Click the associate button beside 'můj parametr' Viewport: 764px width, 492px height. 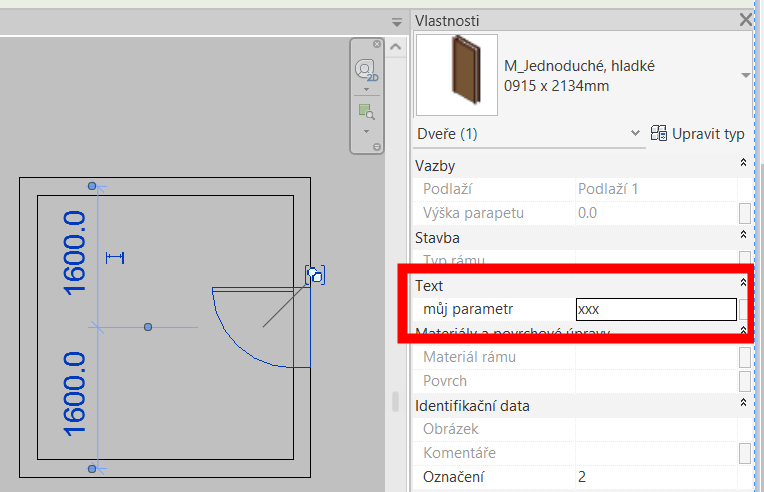coord(745,309)
